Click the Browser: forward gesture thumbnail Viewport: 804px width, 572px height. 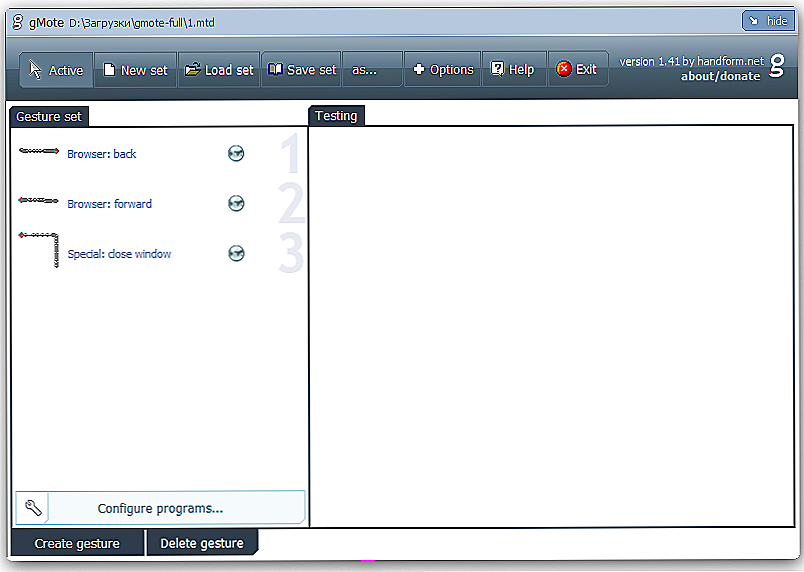coord(38,200)
